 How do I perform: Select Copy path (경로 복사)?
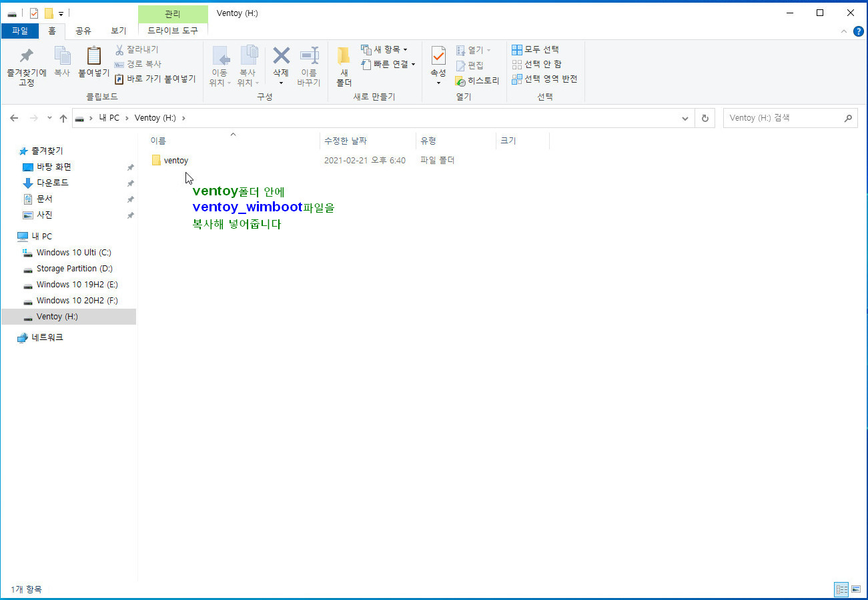[x=137, y=64]
